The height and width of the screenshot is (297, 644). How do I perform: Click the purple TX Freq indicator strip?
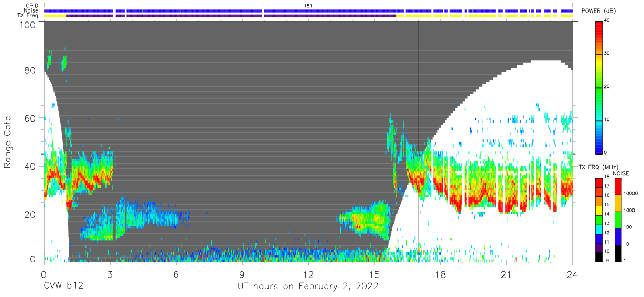tap(231, 16)
